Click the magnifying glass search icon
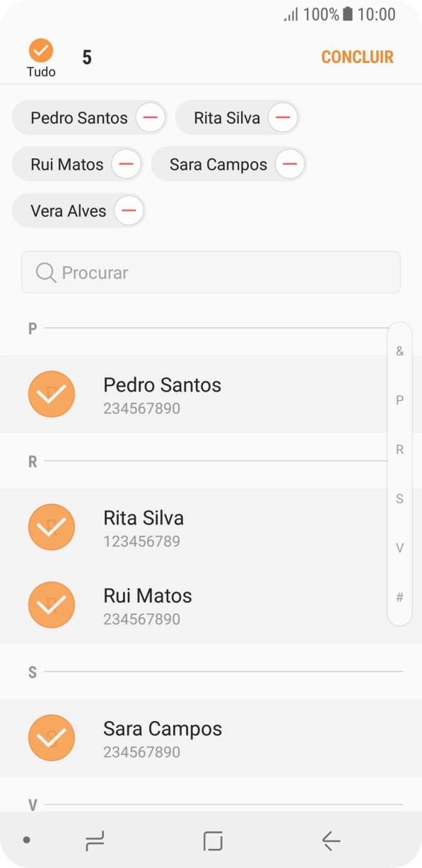The image size is (422, 868). pyautogui.click(x=45, y=272)
